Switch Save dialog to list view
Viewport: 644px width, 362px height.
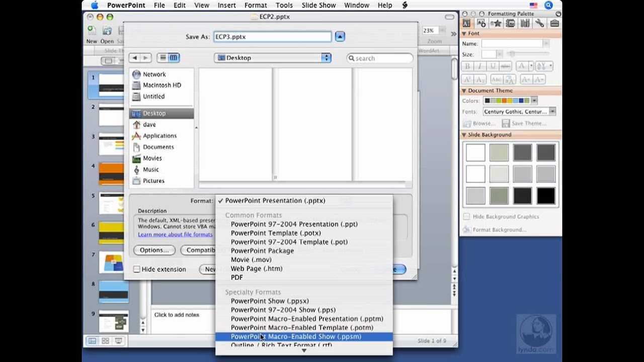163,58
